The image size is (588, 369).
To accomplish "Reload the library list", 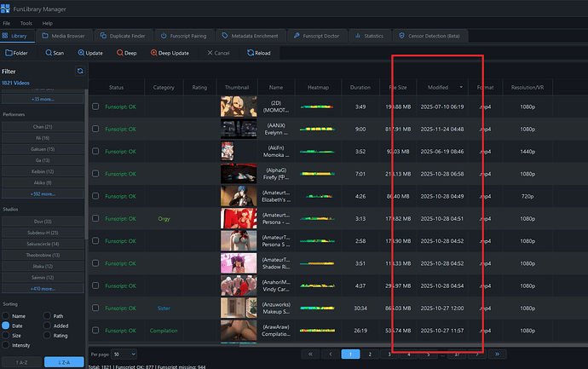I will pos(259,53).
